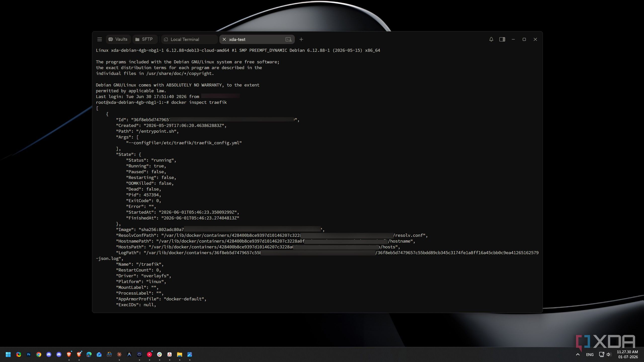Image resolution: width=644 pixels, height=362 pixels.
Task: Click the "Name": "/traefik" line
Action: point(140,264)
